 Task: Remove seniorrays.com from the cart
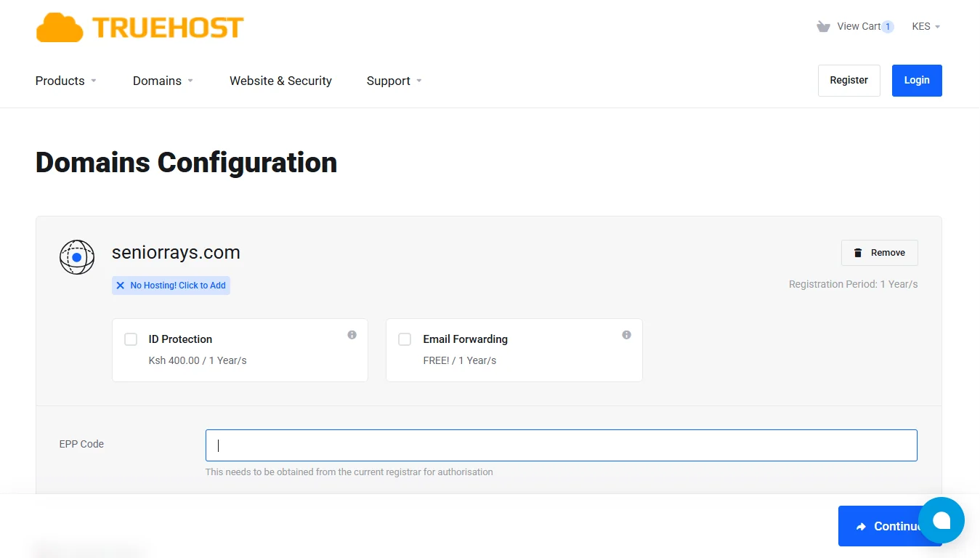pos(880,253)
